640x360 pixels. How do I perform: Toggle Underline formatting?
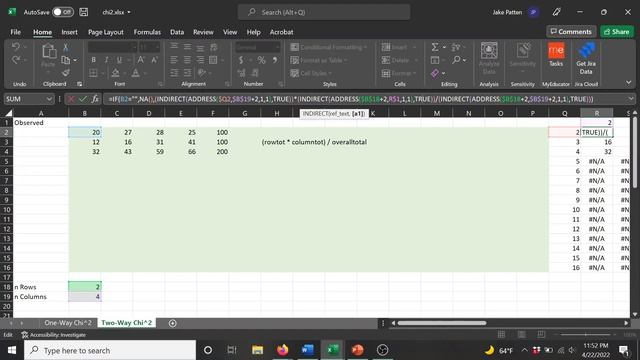point(119,60)
